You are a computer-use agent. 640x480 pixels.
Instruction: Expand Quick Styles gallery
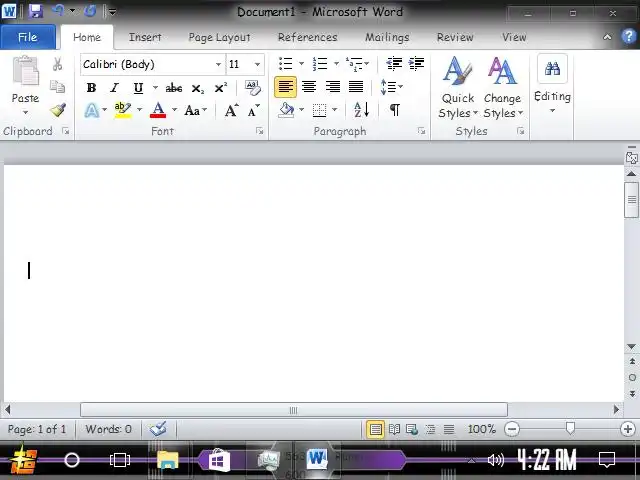[x=458, y=87]
